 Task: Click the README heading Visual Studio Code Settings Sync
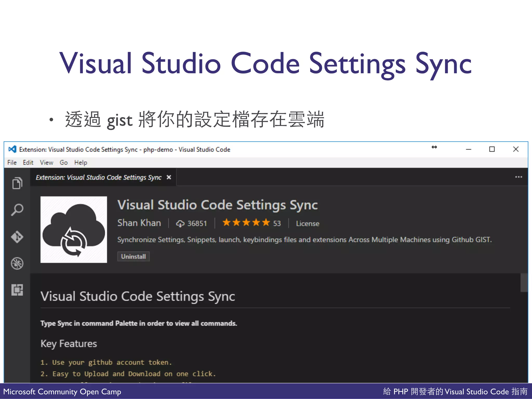(138, 296)
